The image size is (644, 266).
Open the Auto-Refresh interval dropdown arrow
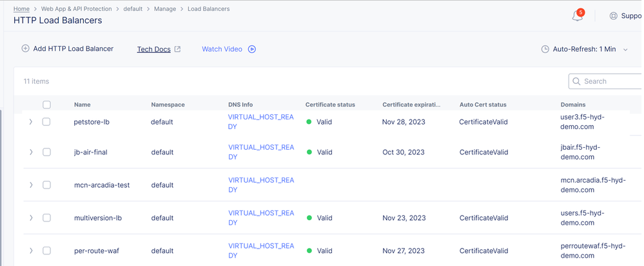[x=625, y=50]
